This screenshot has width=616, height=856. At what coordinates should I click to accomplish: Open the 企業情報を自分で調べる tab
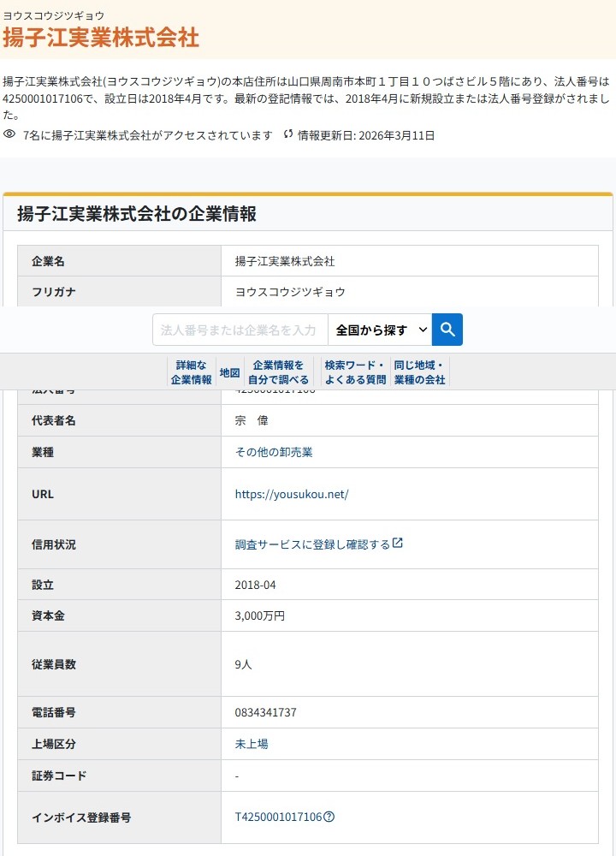(x=278, y=372)
